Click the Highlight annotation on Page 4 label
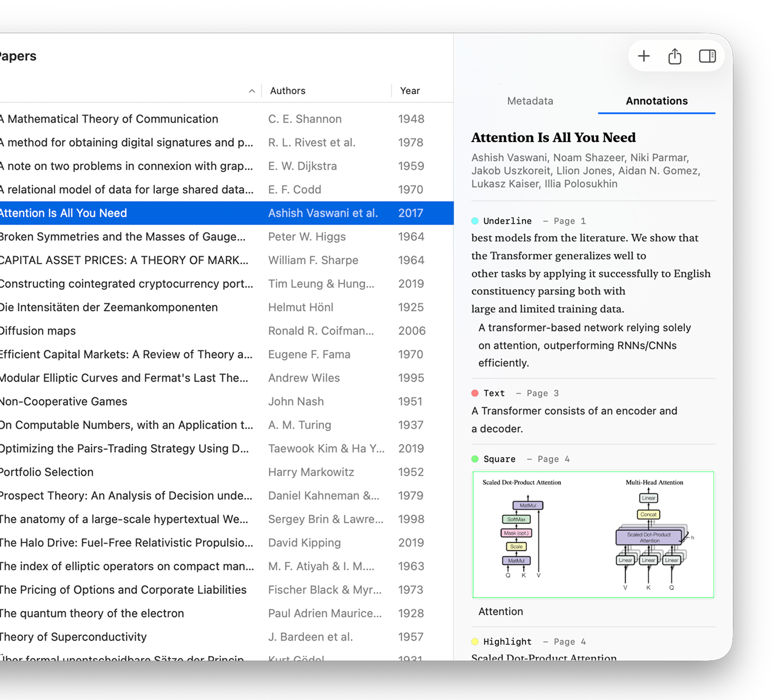The height and width of the screenshot is (700, 782). pyautogui.click(x=534, y=642)
